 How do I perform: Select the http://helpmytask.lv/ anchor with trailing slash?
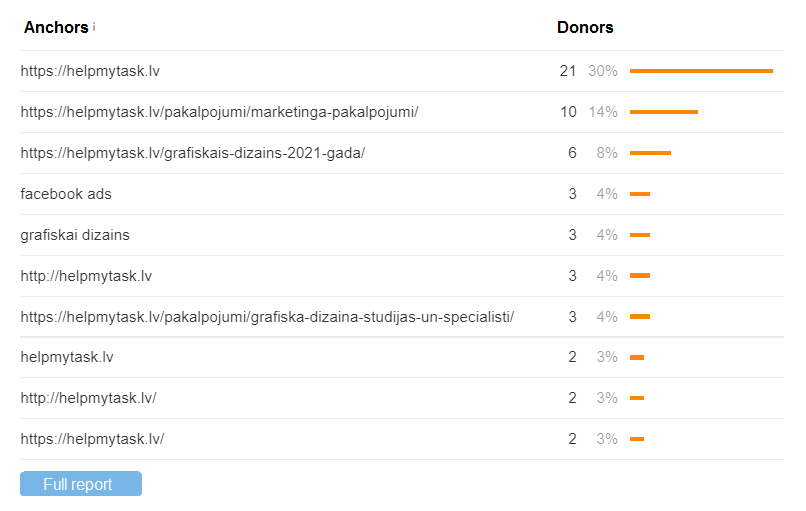pos(88,398)
